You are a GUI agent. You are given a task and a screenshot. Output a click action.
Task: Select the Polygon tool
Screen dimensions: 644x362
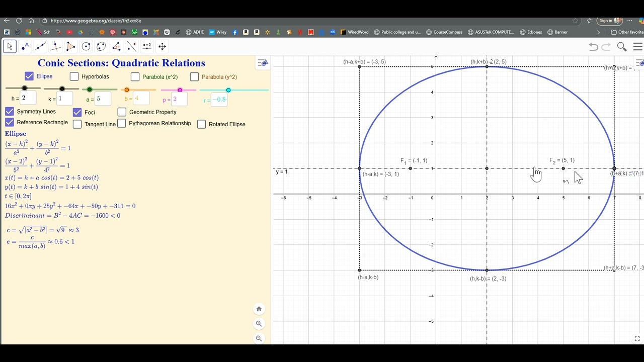[x=71, y=47]
